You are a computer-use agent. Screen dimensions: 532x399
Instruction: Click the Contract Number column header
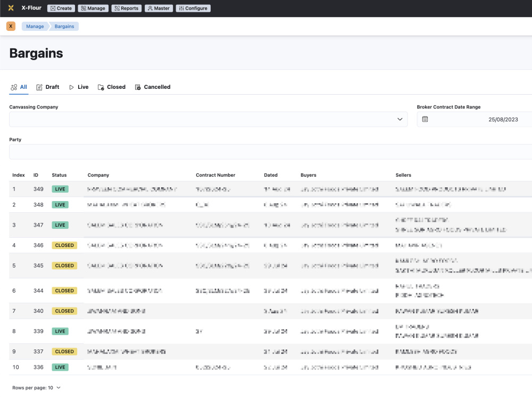tap(215, 175)
